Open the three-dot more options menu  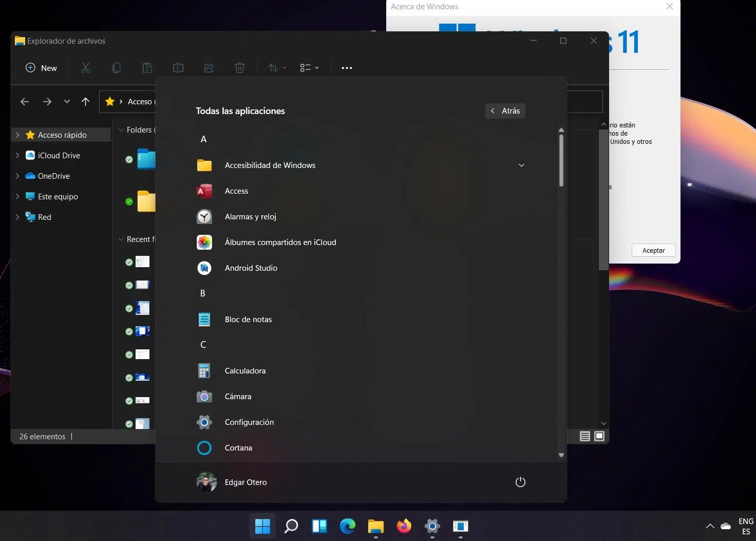[x=347, y=68]
